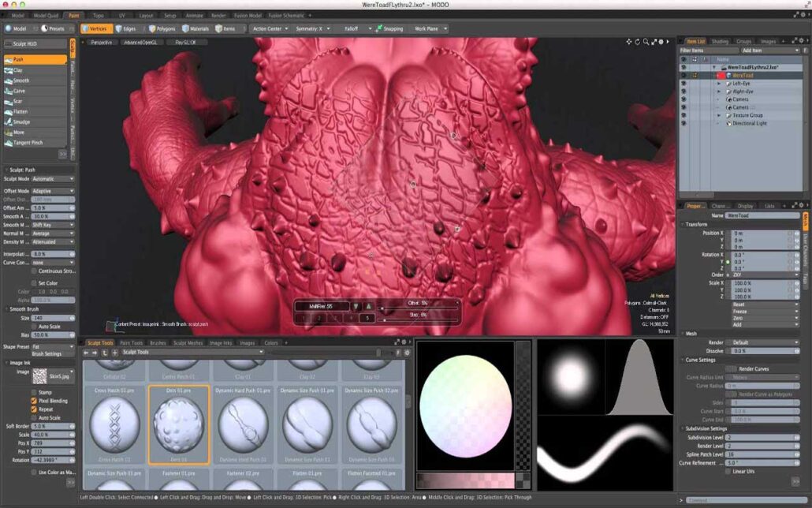Open the Sculpt Mode dropdown

tap(51, 178)
